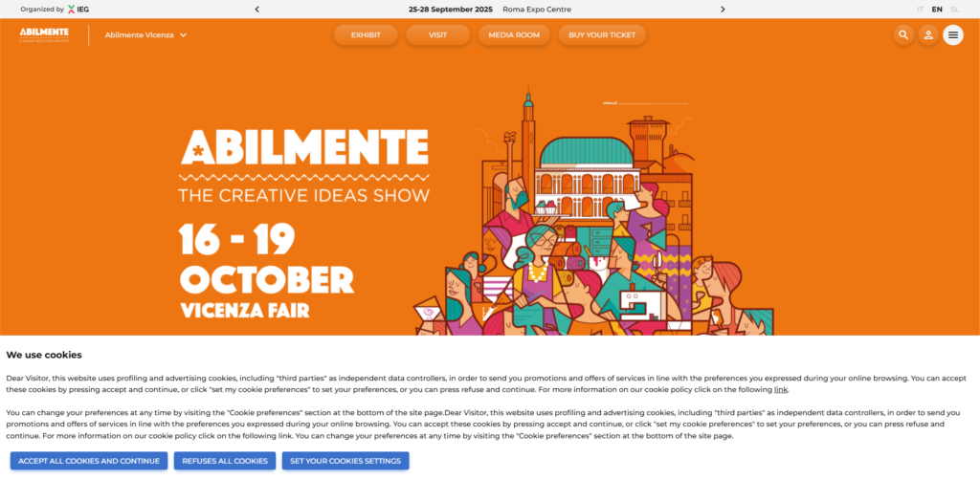980x480 pixels.
Task: Accept all cookies and continue
Action: pyautogui.click(x=89, y=461)
